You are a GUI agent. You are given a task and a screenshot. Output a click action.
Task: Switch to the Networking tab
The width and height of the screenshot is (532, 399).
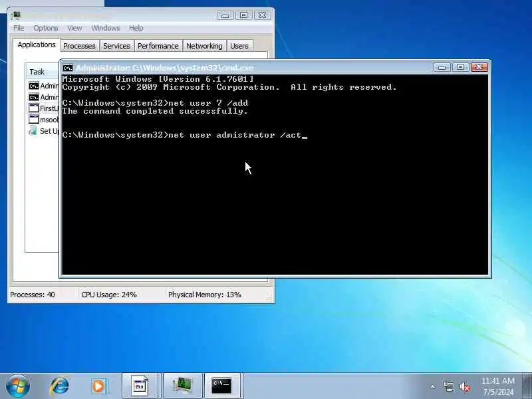(x=204, y=46)
